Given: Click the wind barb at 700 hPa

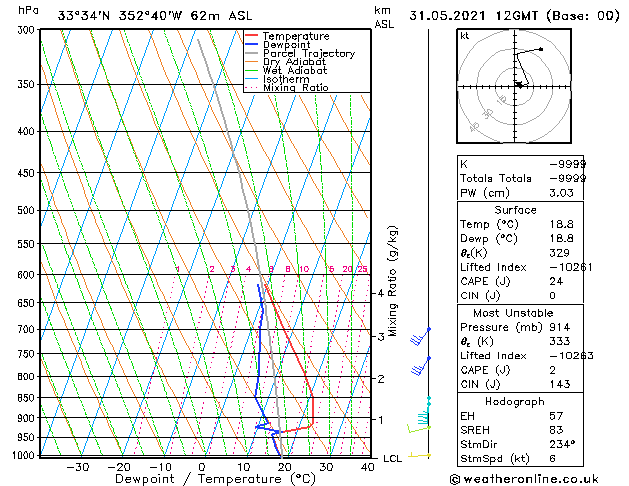Looking at the screenshot, I should [x=420, y=336].
